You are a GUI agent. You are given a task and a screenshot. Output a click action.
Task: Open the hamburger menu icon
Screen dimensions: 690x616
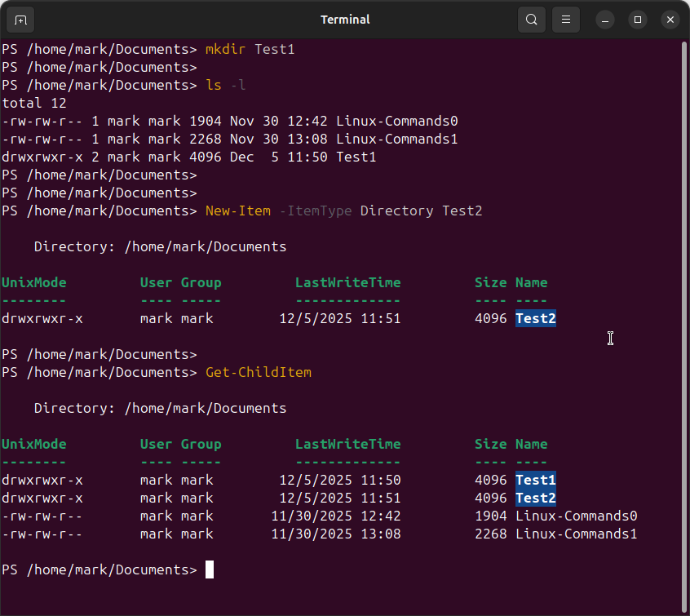[x=565, y=19]
